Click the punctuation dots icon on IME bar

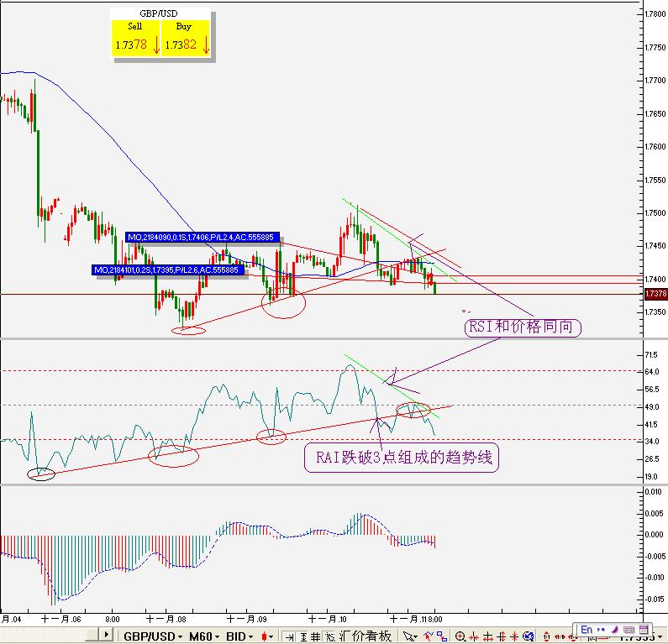601,630
